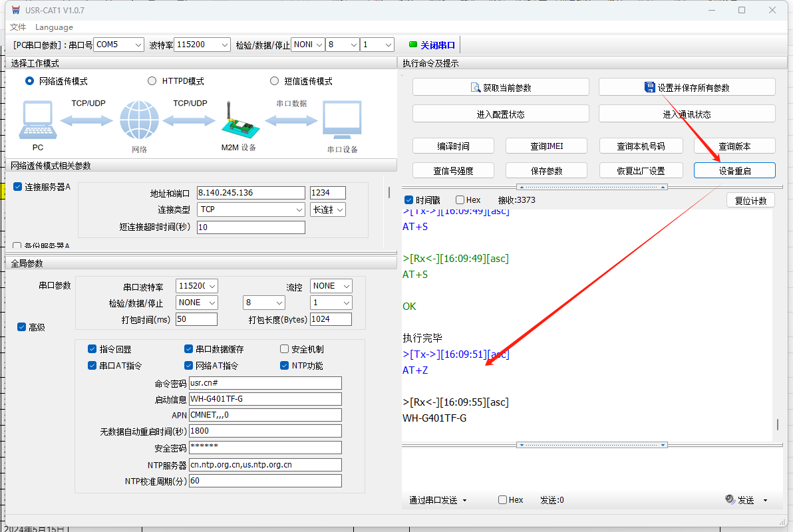Image resolution: width=793 pixels, height=532 pixels.
Task: Click the log area vertical scrollbar
Action: pos(777,424)
